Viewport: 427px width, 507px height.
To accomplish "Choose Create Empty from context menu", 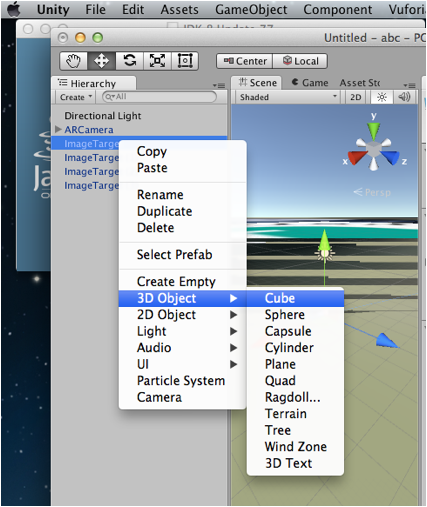I will click(x=183, y=282).
